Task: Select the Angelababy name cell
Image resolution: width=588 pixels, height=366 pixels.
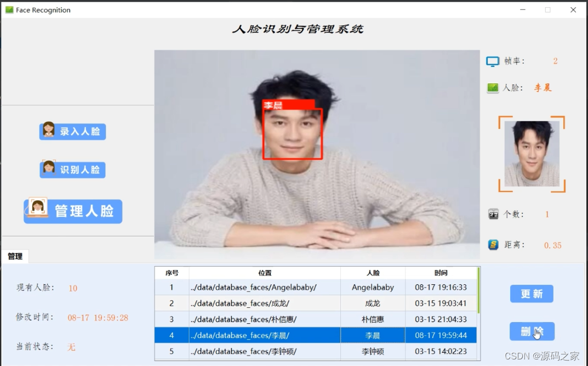Action: (x=373, y=287)
